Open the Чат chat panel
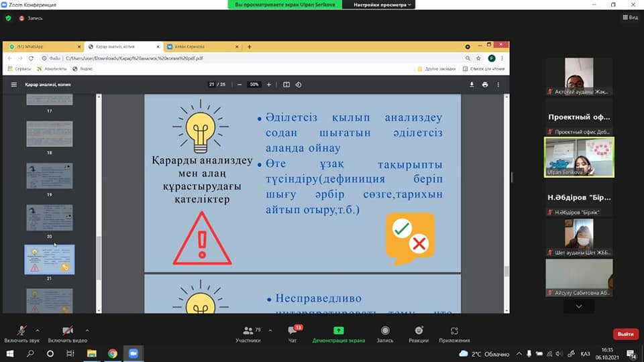 (x=292, y=334)
